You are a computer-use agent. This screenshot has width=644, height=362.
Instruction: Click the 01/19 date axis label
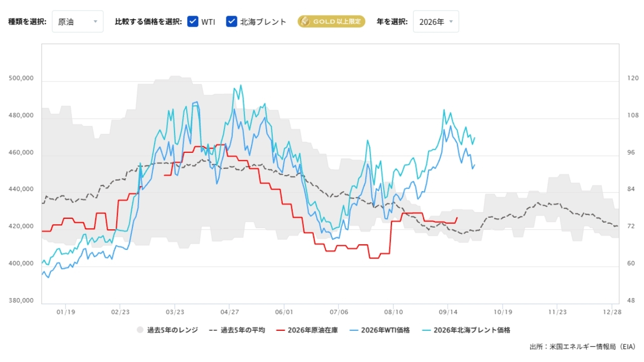[x=66, y=312]
